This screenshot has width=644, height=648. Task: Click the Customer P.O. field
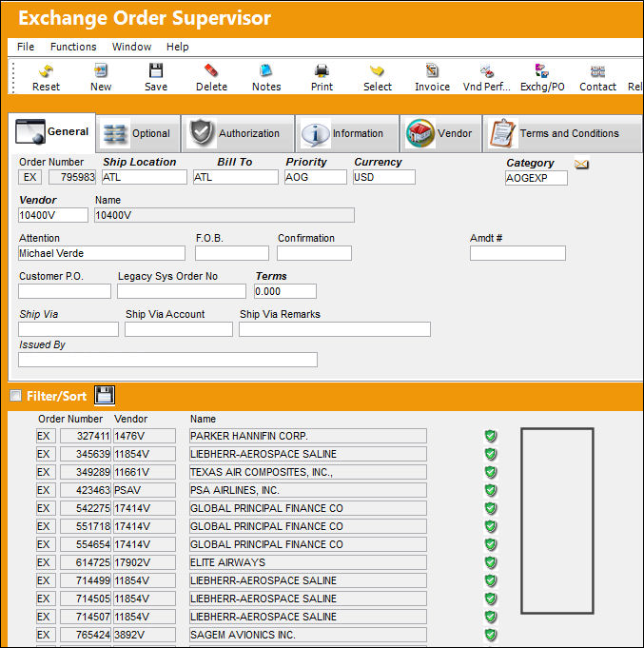click(65, 291)
